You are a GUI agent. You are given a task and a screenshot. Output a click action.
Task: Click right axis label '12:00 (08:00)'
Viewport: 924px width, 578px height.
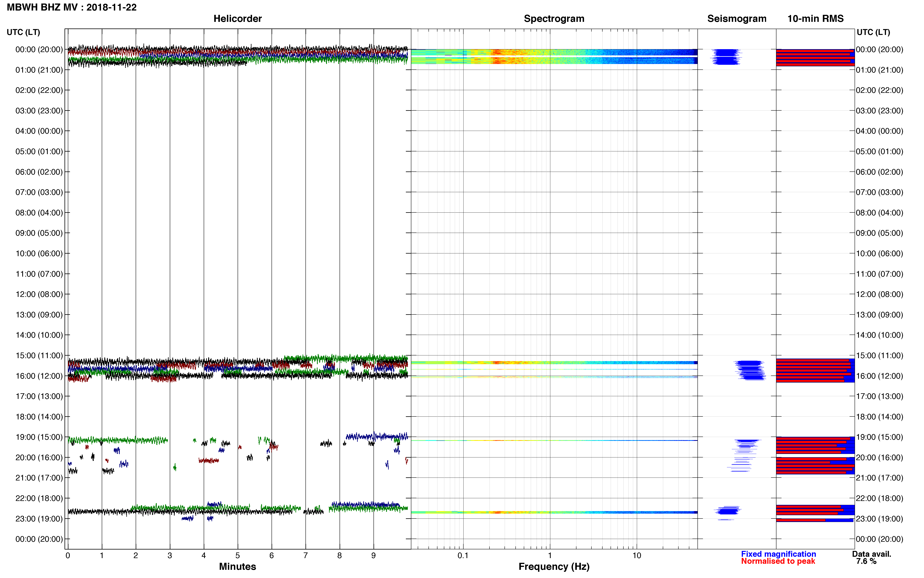coord(879,294)
